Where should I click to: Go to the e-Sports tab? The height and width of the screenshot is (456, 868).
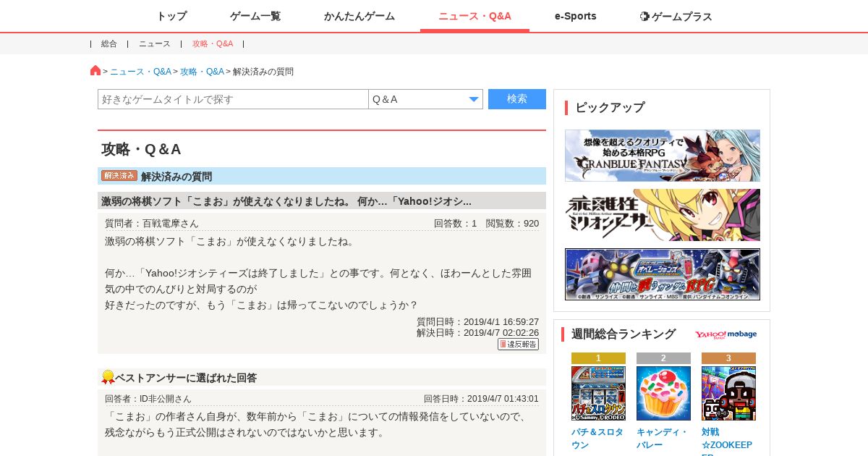(x=576, y=16)
